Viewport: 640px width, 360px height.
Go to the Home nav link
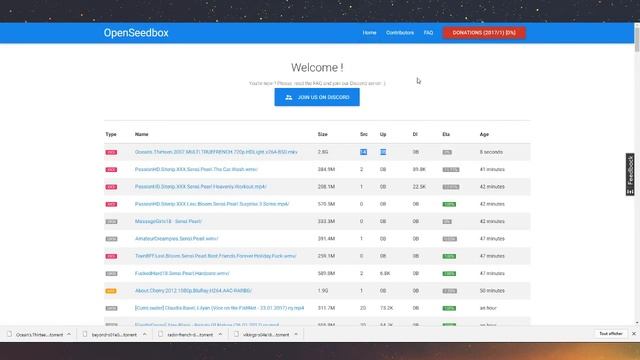(x=369, y=33)
